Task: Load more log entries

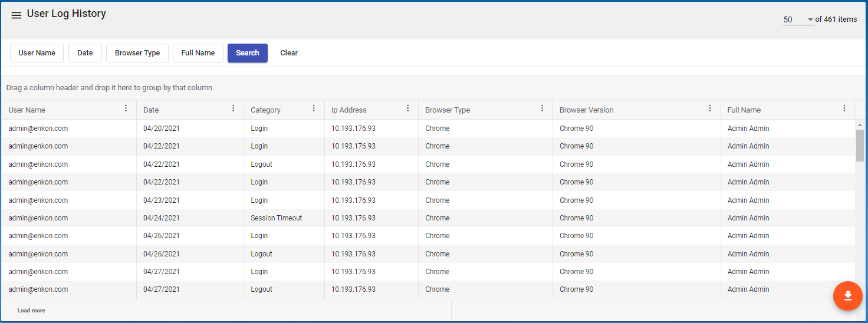Action: tap(31, 311)
